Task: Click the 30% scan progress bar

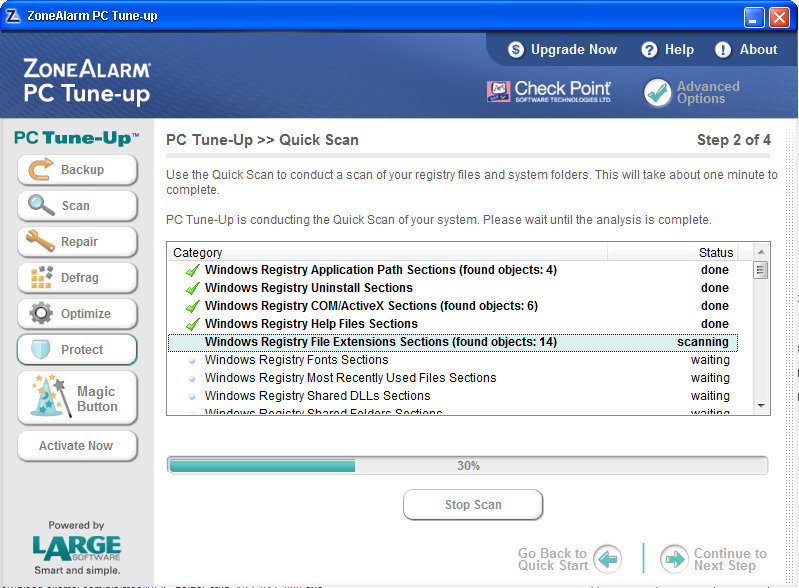Action: (467, 465)
